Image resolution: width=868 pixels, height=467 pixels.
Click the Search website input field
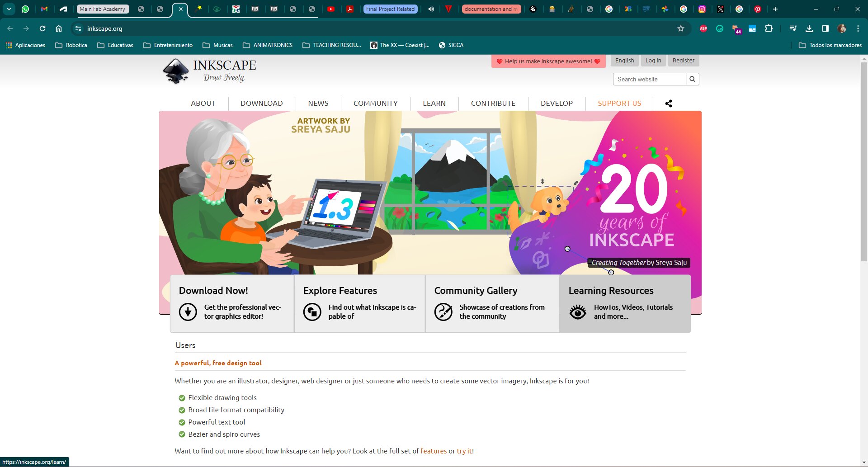[x=649, y=79]
